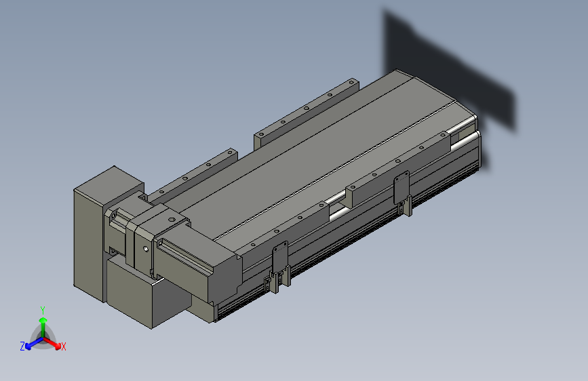Select the sensor bracket nearest the motor end
The width and height of the screenshot is (588, 381).
click(279, 266)
